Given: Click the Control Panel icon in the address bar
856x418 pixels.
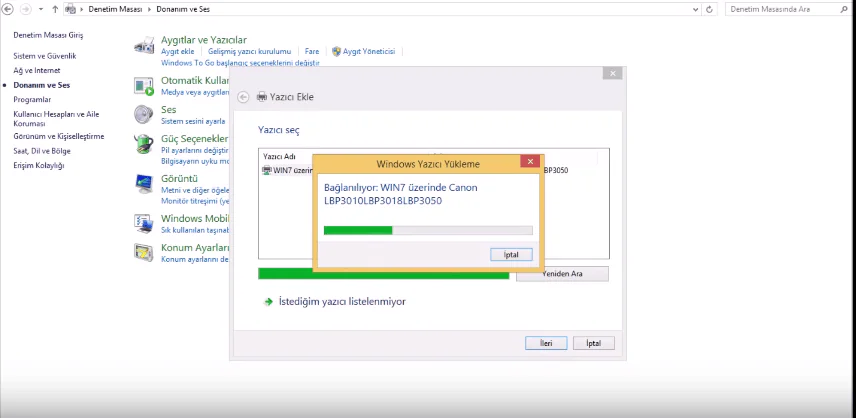Looking at the screenshot, I should (70, 9).
